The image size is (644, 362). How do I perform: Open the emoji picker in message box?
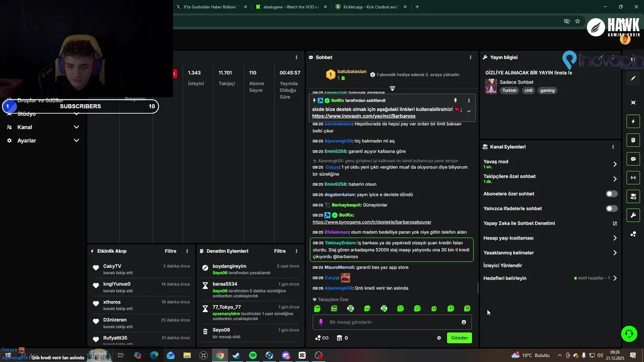click(464, 322)
